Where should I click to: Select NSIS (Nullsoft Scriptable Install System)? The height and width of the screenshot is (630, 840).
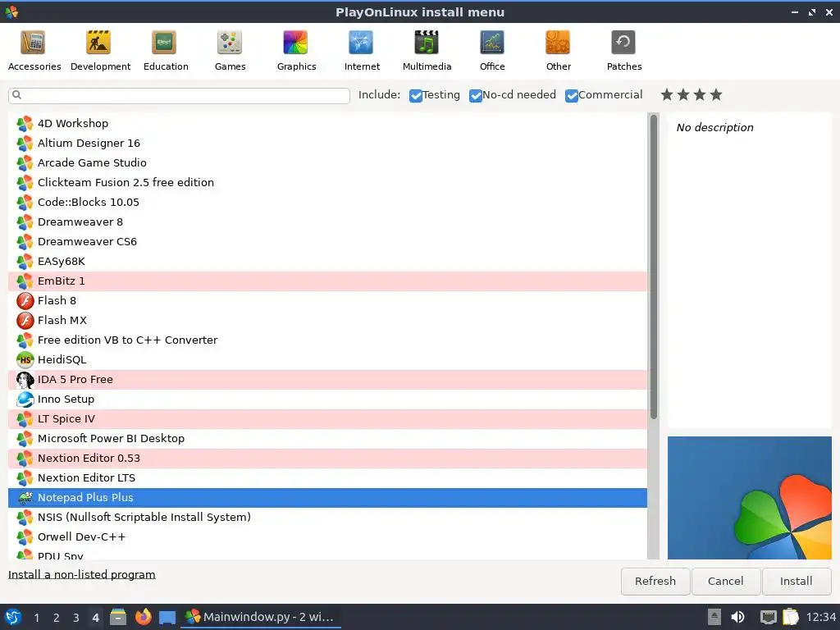[327, 517]
